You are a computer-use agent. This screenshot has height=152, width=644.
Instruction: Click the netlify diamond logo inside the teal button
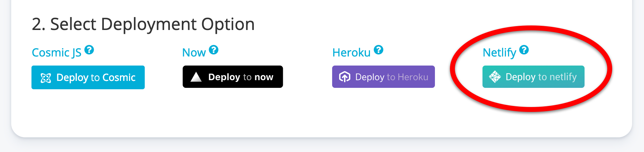click(495, 77)
